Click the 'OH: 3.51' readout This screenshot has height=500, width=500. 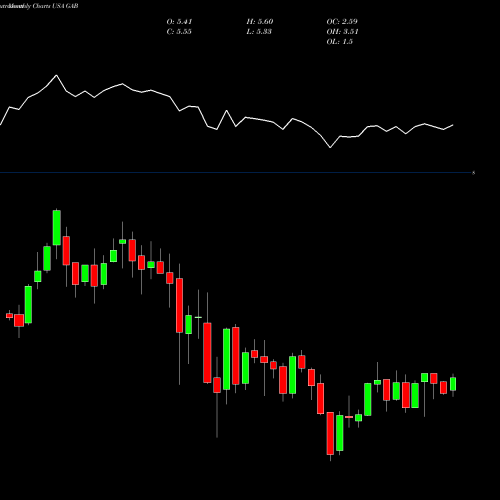click(342, 32)
